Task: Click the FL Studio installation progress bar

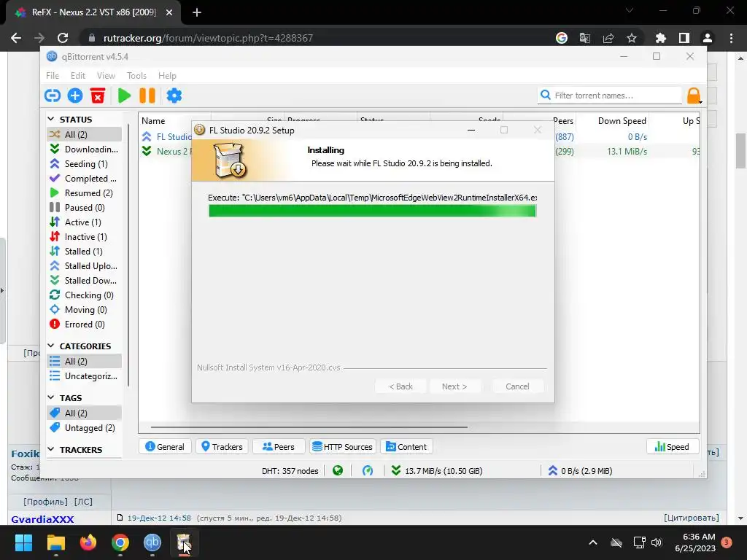Action: click(x=372, y=211)
